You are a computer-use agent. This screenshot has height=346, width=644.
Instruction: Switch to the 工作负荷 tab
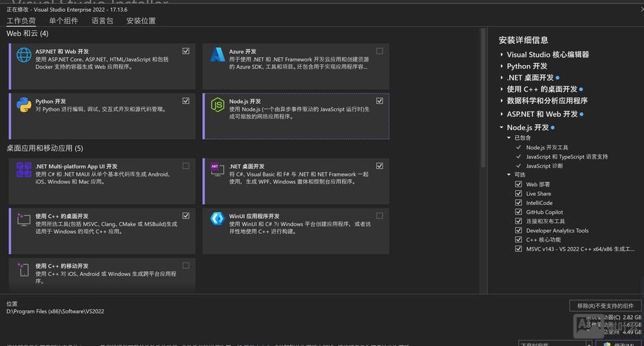(x=21, y=21)
